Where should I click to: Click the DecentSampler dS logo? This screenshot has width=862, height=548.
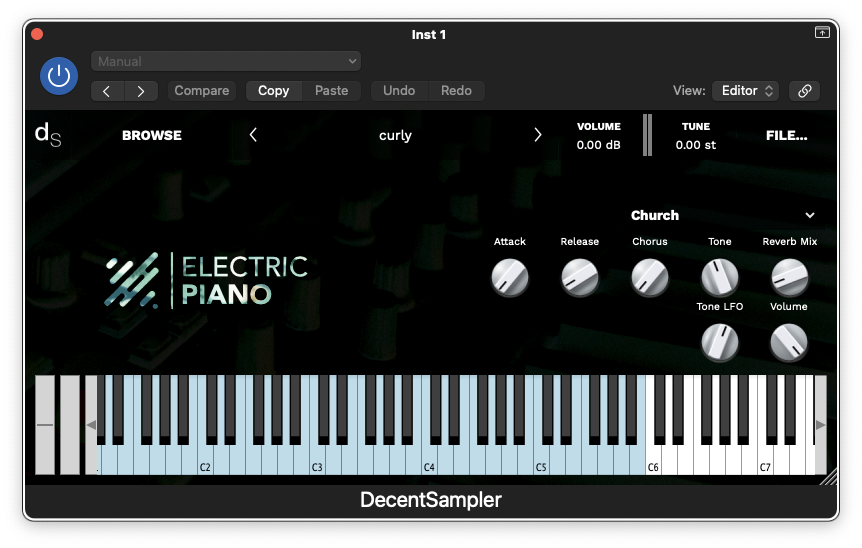coord(48,135)
